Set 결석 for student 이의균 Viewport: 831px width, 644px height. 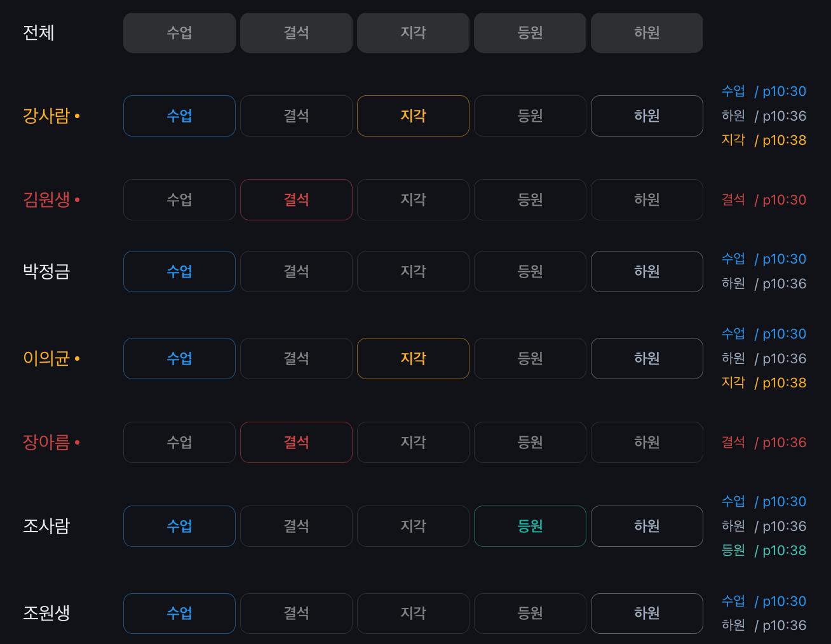[296, 358]
